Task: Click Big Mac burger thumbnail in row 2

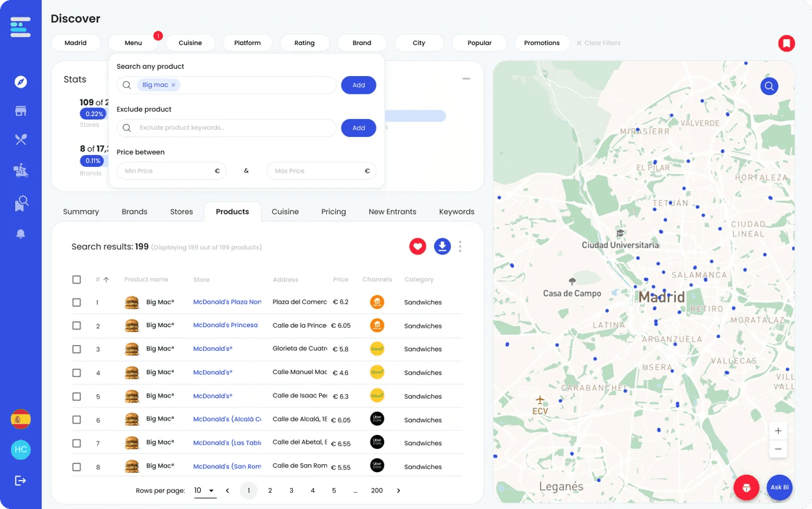Action: point(132,326)
